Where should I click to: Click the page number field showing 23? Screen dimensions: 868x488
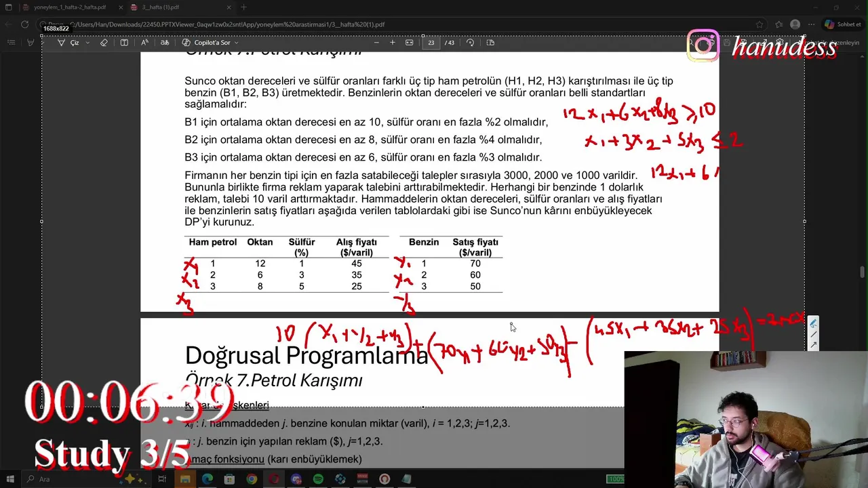point(431,43)
